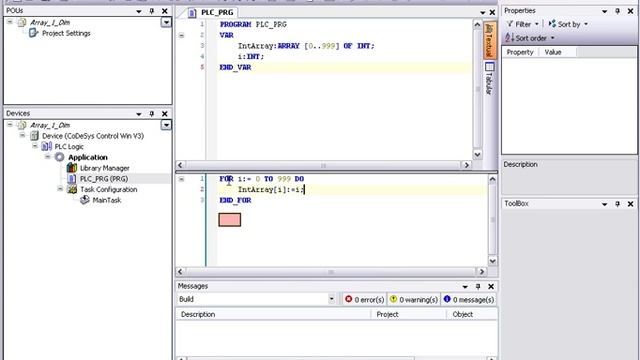Open the Properties Filter menu
Viewport: 640px width, 360px height.
click(x=523, y=24)
